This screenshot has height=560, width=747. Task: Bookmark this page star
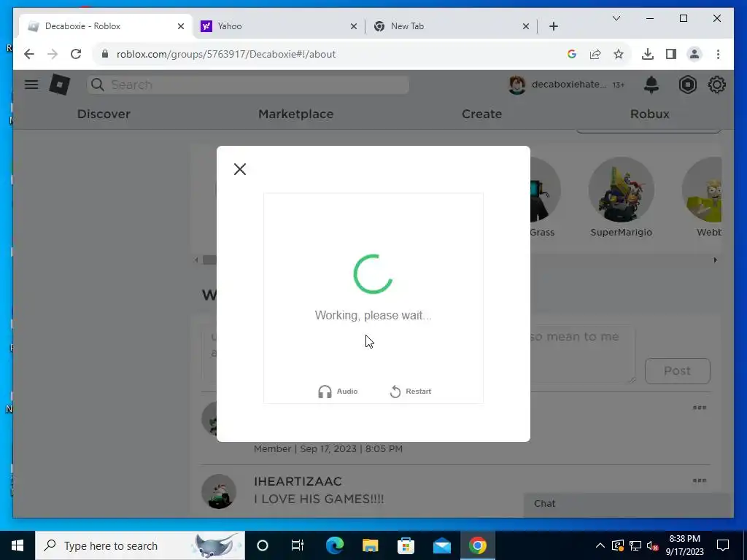coord(619,54)
